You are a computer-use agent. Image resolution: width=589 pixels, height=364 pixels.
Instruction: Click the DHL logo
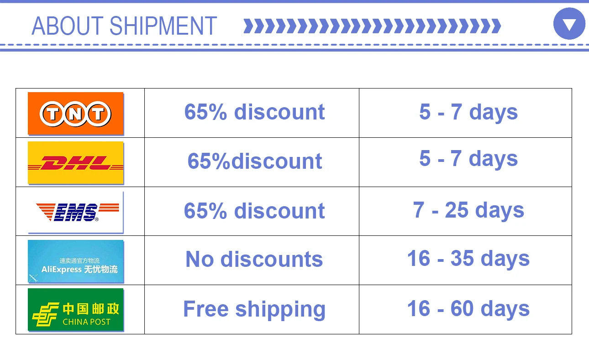(x=76, y=163)
